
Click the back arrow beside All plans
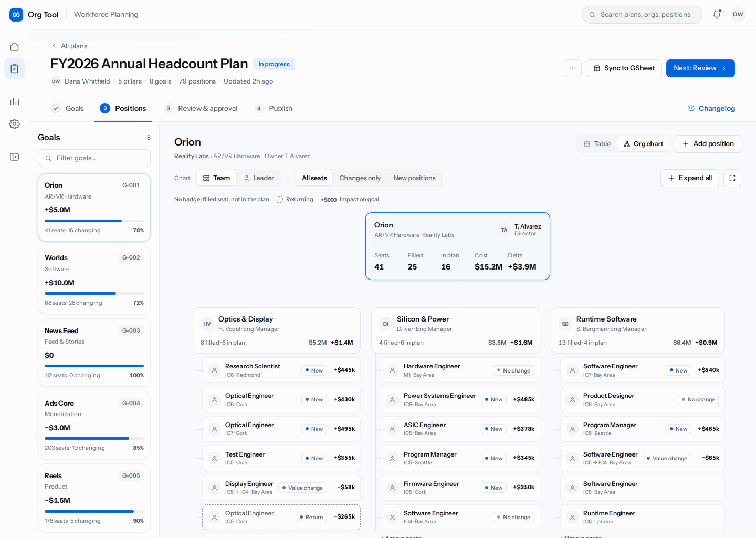click(x=54, y=46)
